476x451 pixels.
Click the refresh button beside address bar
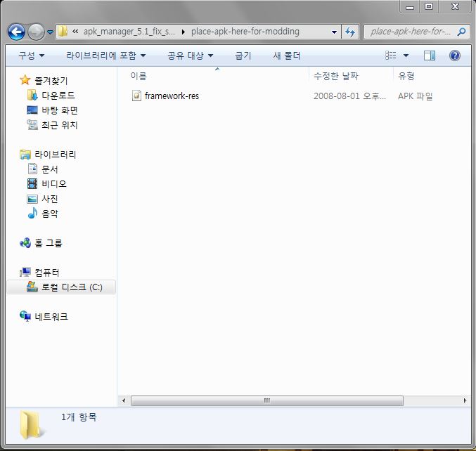pyautogui.click(x=351, y=32)
